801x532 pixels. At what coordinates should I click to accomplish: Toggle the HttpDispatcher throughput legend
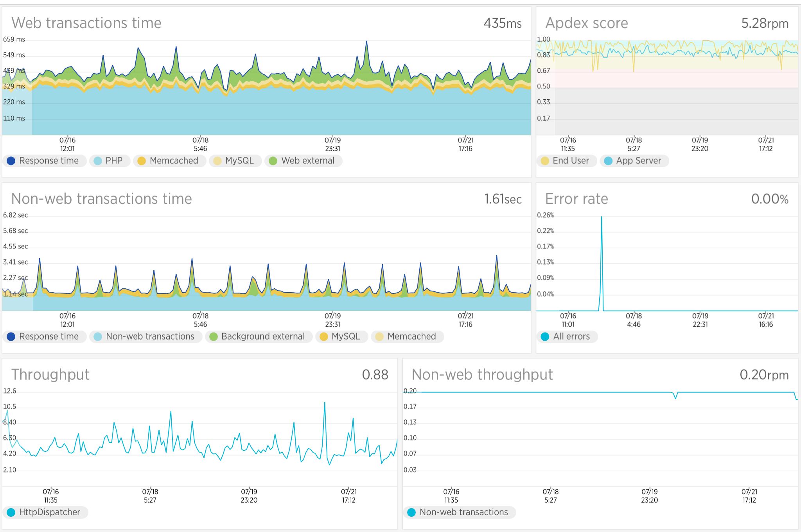pos(45,512)
